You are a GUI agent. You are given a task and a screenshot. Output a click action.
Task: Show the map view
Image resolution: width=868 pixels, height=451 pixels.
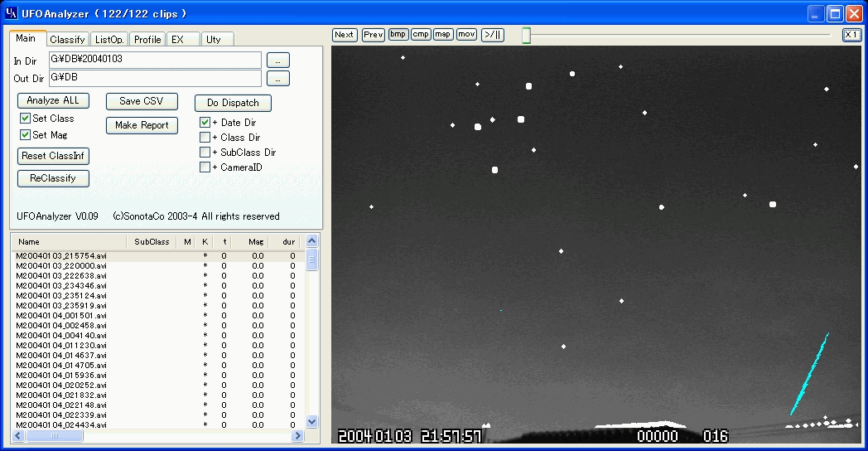(443, 35)
